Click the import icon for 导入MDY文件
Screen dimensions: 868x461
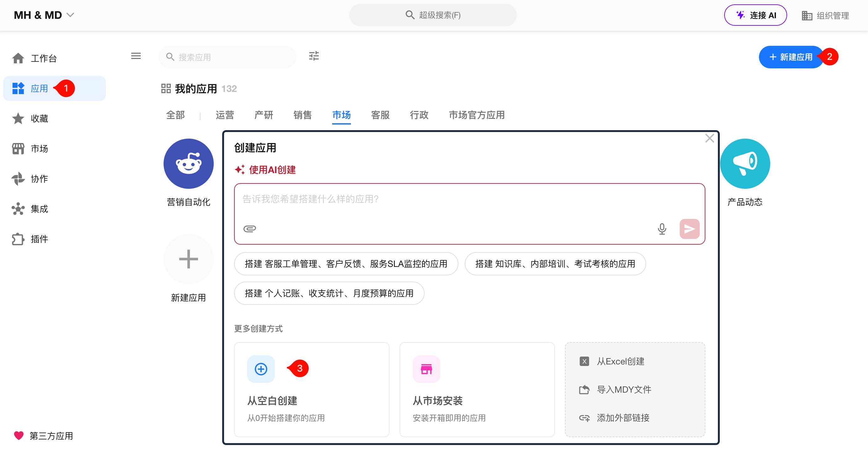[584, 389]
